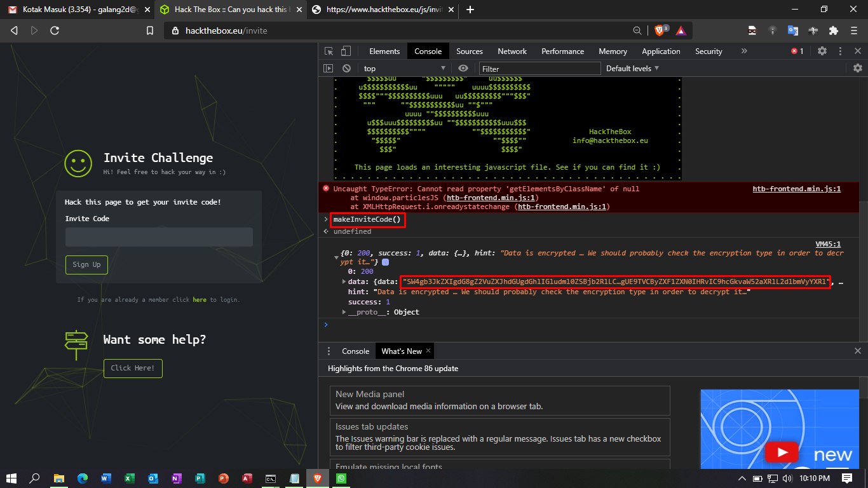Open Brave Shields lion icon
This screenshot has width=868, height=488.
660,30
